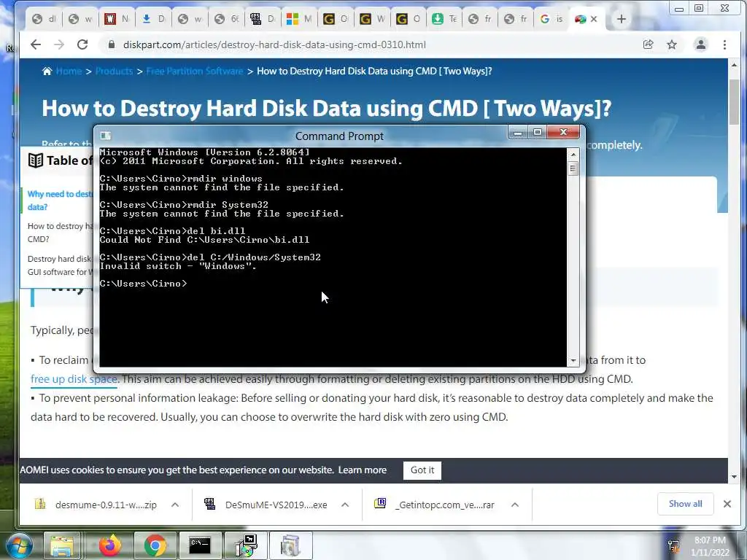Screen dimensions: 747x560
Task: Open the cookie Learn more link
Action: (x=362, y=470)
